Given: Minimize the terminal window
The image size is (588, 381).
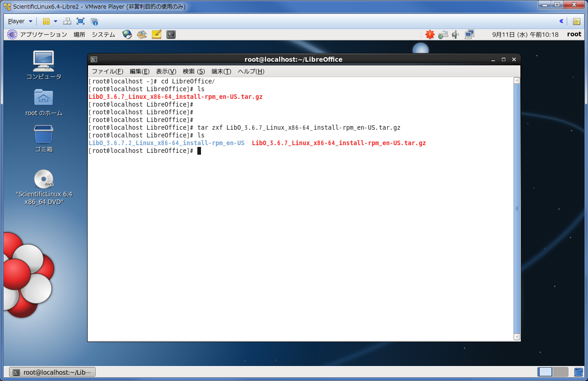Looking at the screenshot, I should (493, 59).
